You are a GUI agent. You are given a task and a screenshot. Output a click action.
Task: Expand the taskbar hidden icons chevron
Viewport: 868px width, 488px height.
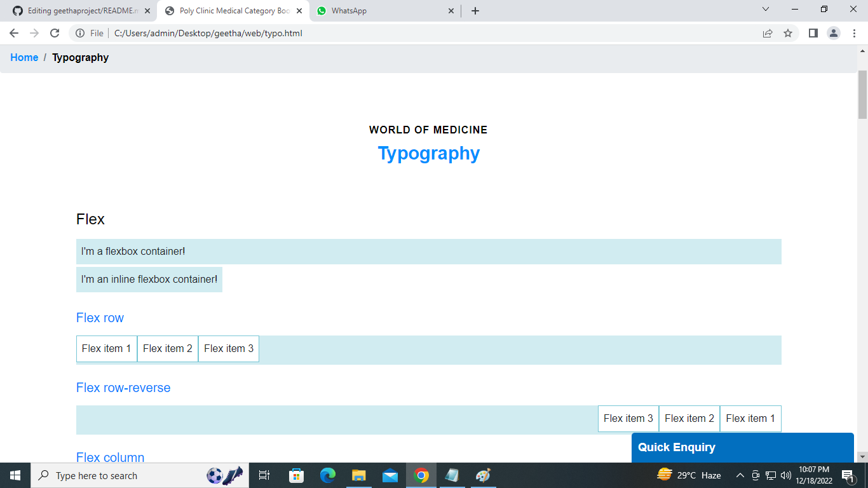pyautogui.click(x=739, y=475)
